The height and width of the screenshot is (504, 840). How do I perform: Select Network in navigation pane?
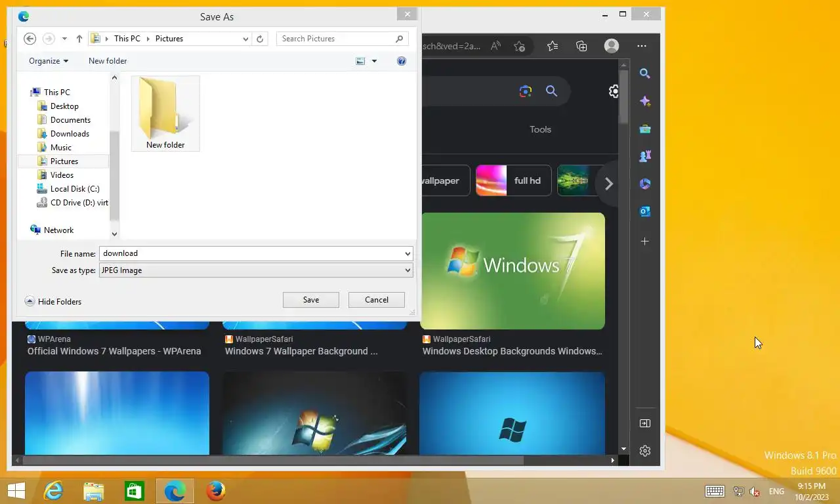(58, 230)
